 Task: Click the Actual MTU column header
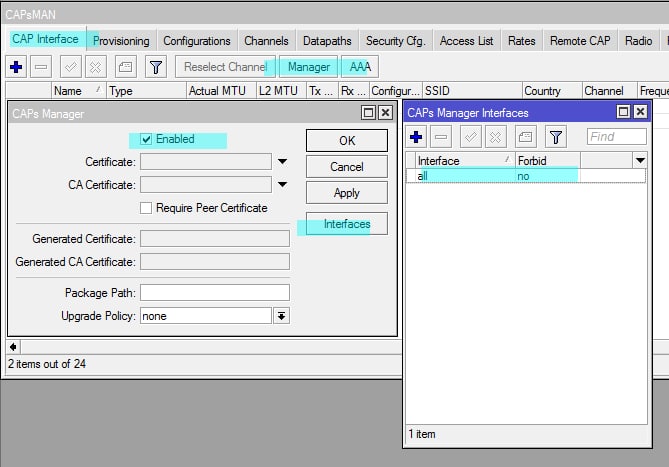pos(221,91)
